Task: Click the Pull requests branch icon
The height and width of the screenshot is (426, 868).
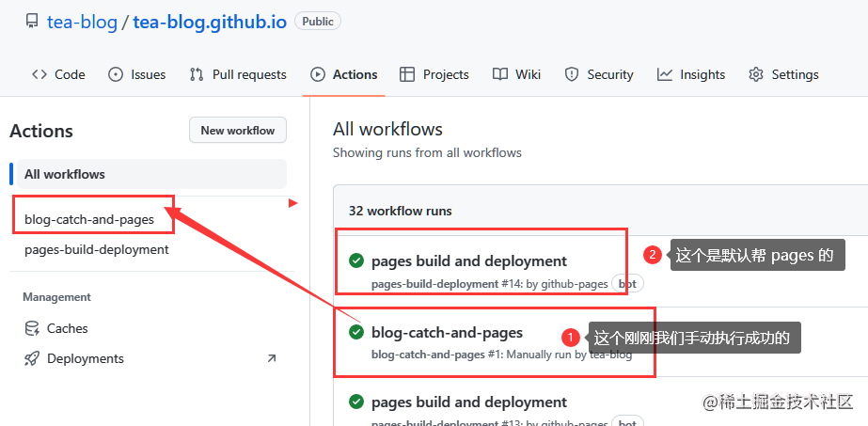Action: click(197, 74)
